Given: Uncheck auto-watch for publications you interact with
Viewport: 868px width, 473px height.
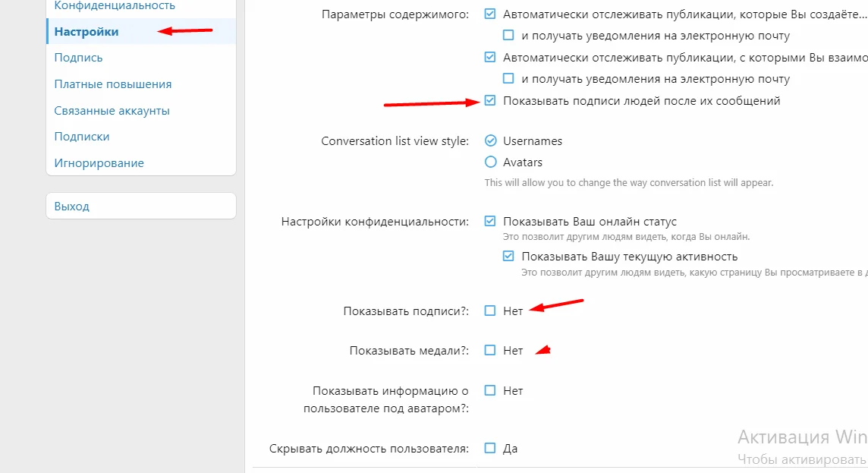Looking at the screenshot, I should pos(490,57).
